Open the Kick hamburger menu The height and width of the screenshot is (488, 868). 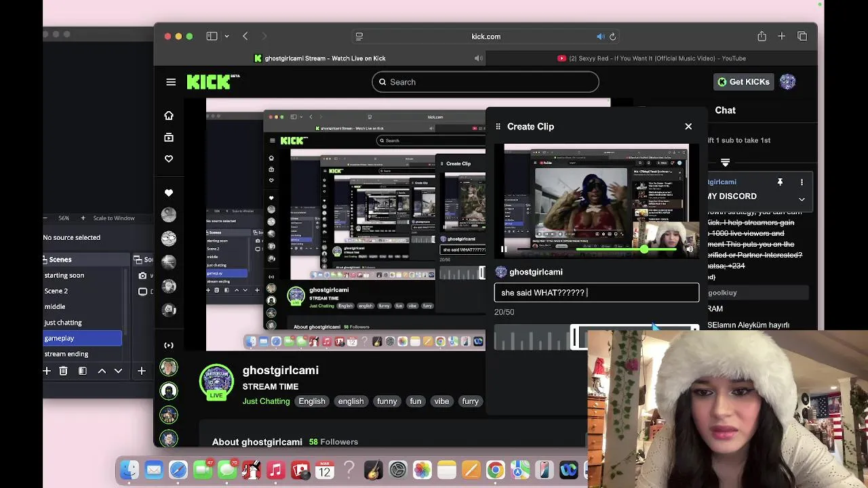(x=171, y=82)
